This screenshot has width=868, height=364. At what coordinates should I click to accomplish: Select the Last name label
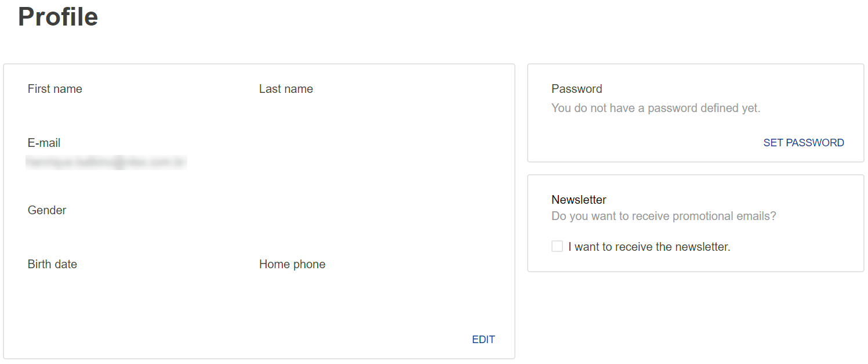coord(286,89)
